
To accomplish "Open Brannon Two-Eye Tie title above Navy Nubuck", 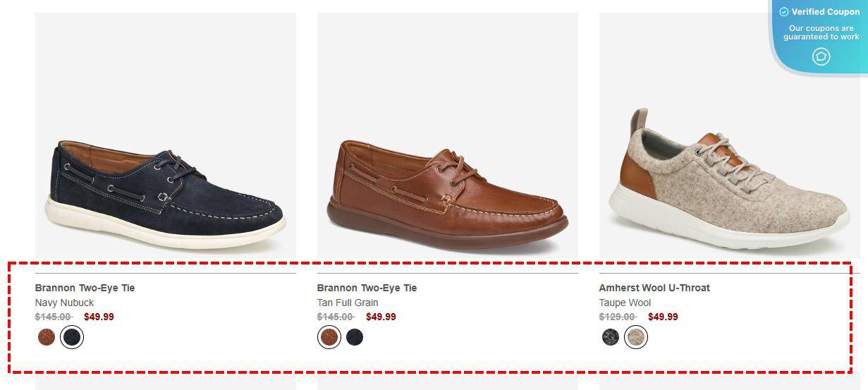I will point(85,288).
